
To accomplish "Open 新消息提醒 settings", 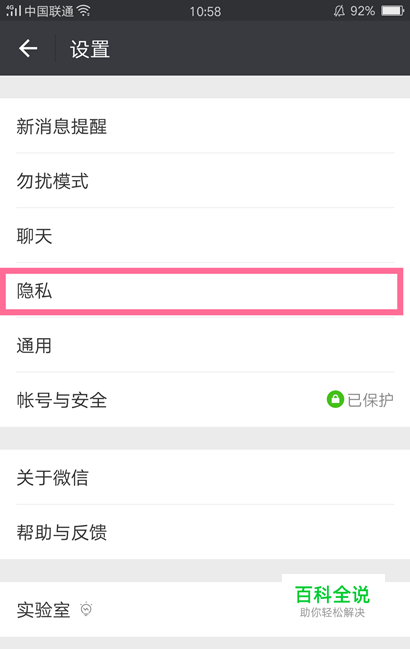I will 205,126.
